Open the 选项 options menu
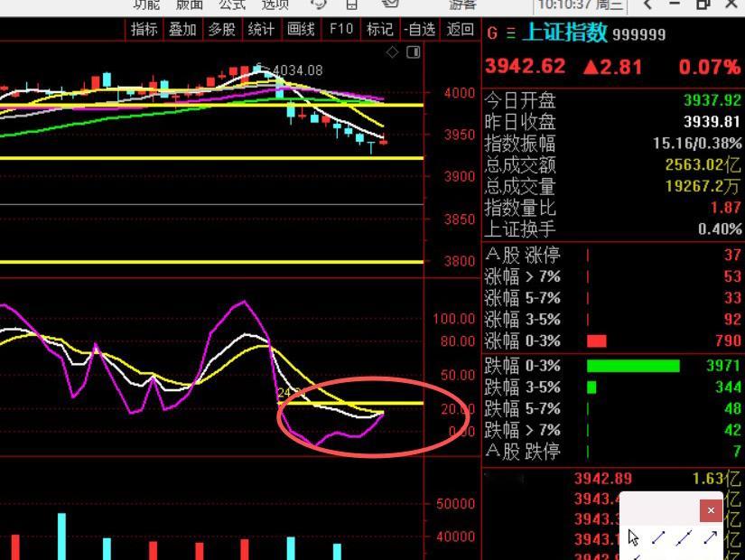This screenshot has height=560, width=745. [x=275, y=5]
